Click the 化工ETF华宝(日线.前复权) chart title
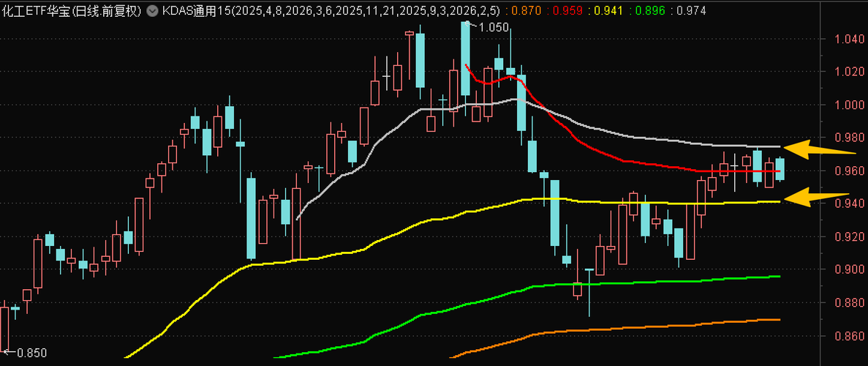 tap(72, 10)
